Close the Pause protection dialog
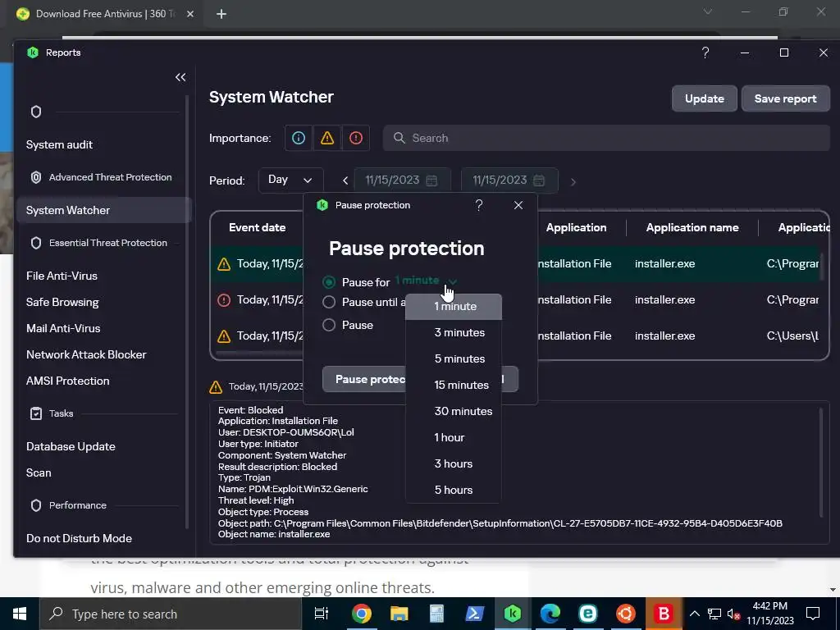 pyautogui.click(x=518, y=205)
